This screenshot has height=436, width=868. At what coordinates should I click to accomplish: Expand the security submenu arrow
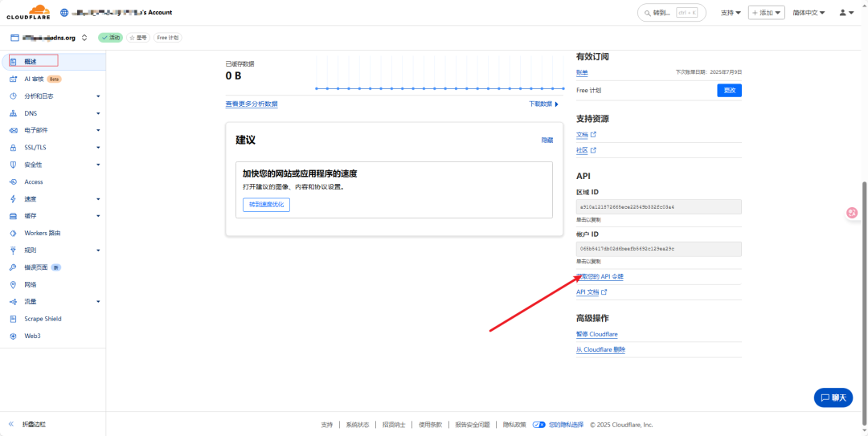(x=98, y=165)
